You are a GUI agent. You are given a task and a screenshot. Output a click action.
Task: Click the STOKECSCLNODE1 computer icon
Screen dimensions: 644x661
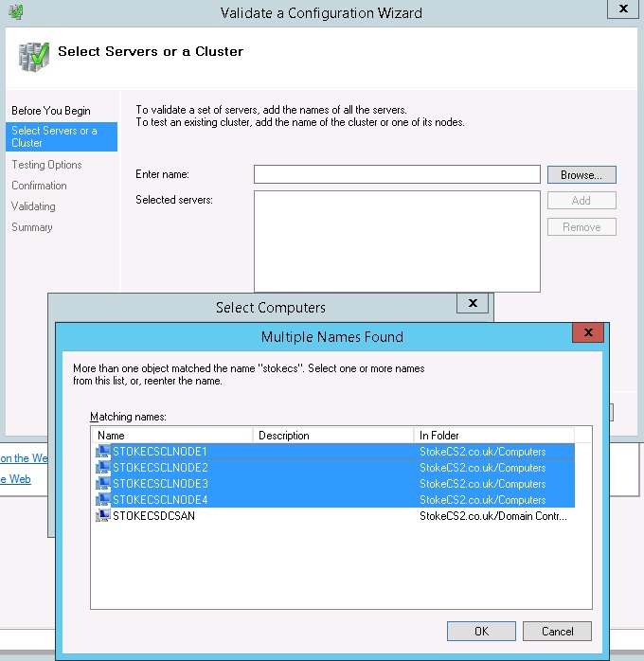point(102,451)
